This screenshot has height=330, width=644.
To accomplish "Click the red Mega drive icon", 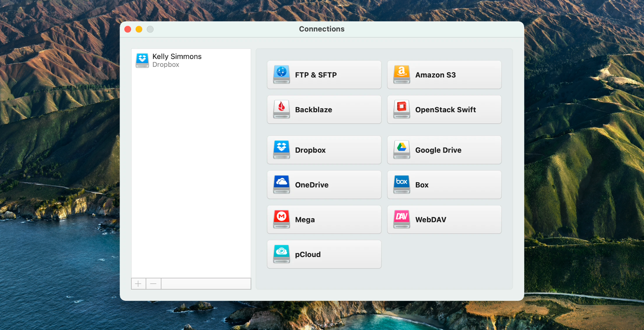I will coord(281,219).
